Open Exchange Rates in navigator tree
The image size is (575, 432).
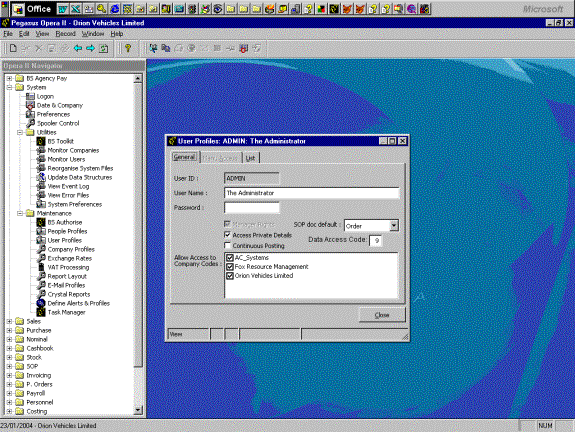pos(70,259)
